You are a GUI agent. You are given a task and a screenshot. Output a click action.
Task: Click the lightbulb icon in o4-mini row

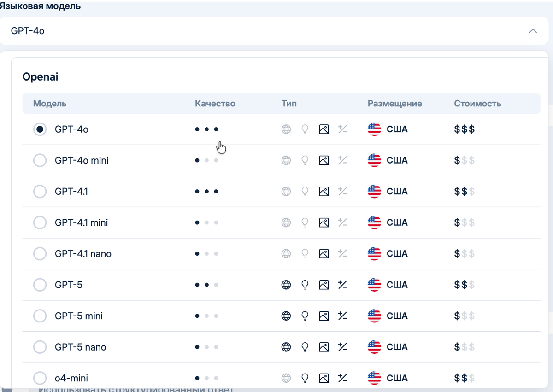pyautogui.click(x=305, y=378)
